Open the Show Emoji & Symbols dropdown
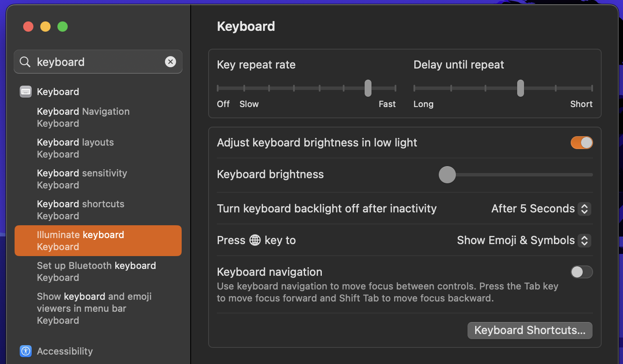This screenshot has height=364, width=623. point(524,240)
